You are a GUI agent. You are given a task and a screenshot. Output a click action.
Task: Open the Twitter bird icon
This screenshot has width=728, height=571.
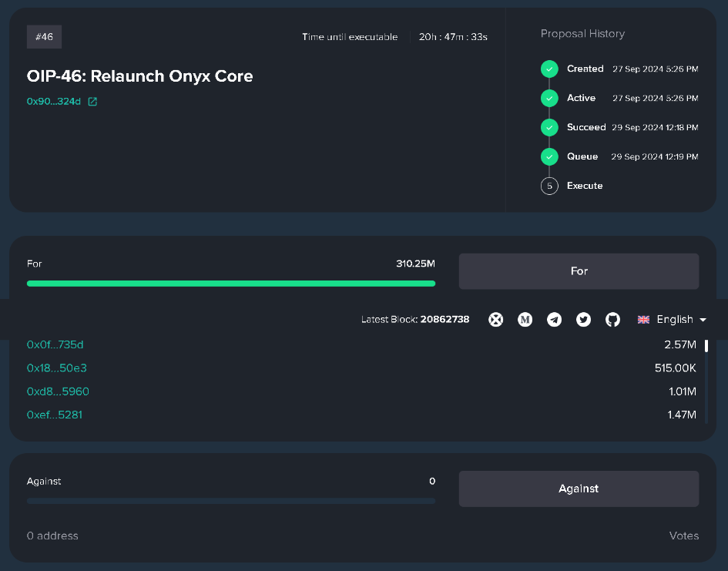584,319
